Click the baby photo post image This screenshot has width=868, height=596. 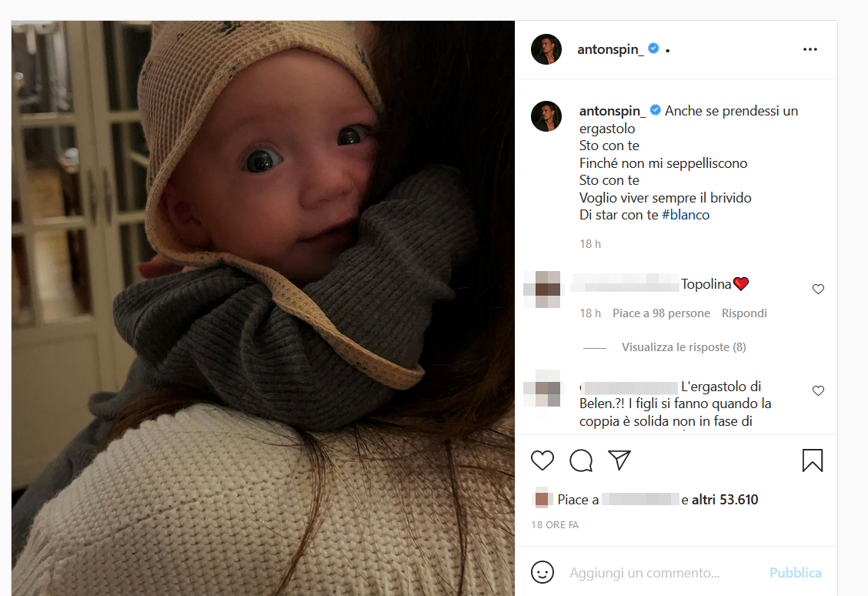point(262,308)
